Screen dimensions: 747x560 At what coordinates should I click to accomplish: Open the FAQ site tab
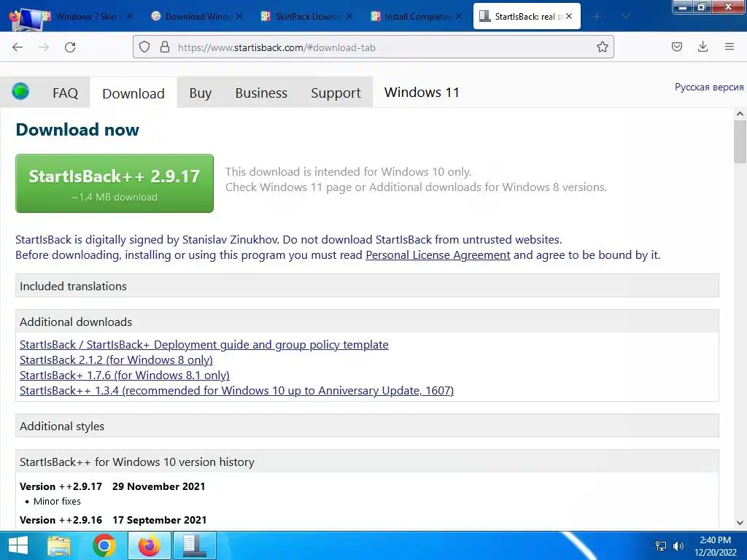click(x=65, y=93)
